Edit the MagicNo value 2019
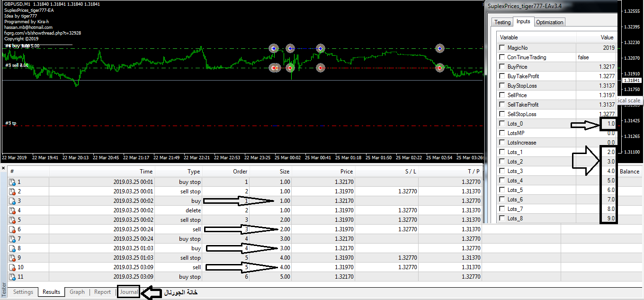The width and height of the screenshot is (644, 300). [596, 48]
